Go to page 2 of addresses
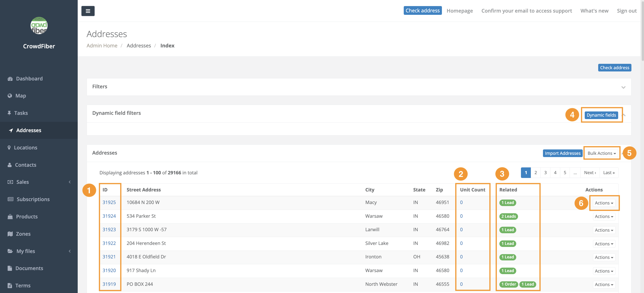Image resolution: width=644 pixels, height=293 pixels. click(x=536, y=172)
